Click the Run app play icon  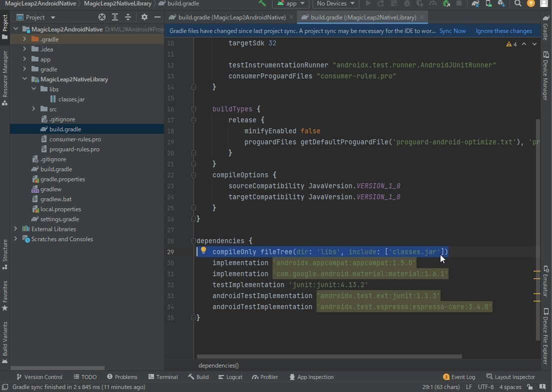pyautogui.click(x=368, y=3)
